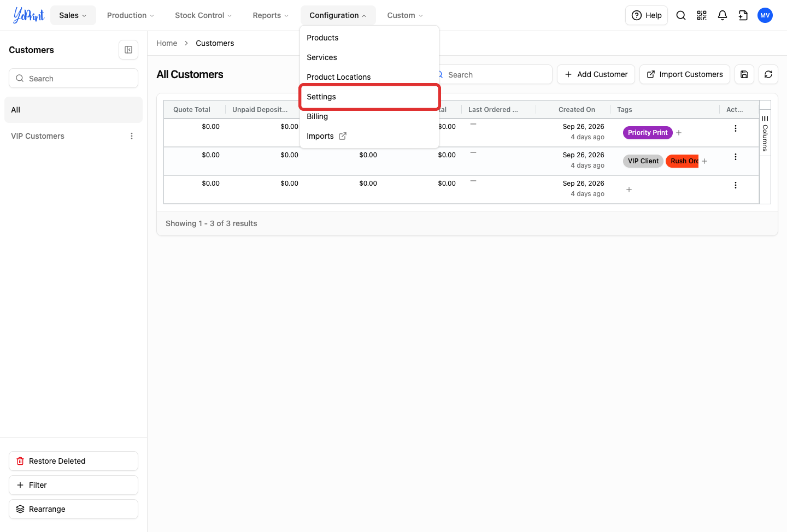Add tag next to Rush Order tag

pos(704,161)
